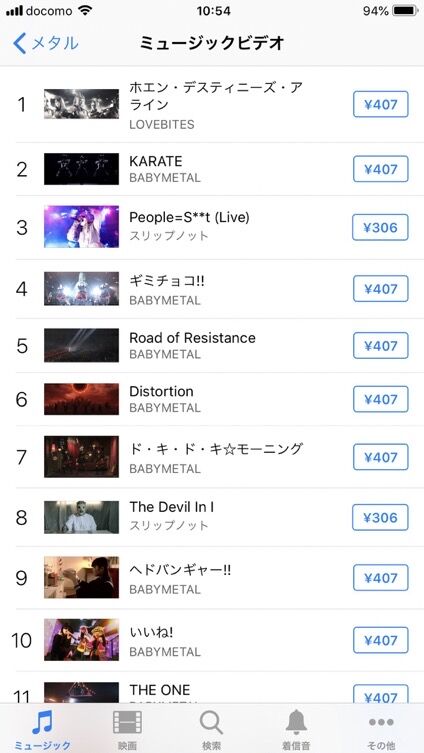Tap the LOVEBITES video thumbnail

(81, 104)
